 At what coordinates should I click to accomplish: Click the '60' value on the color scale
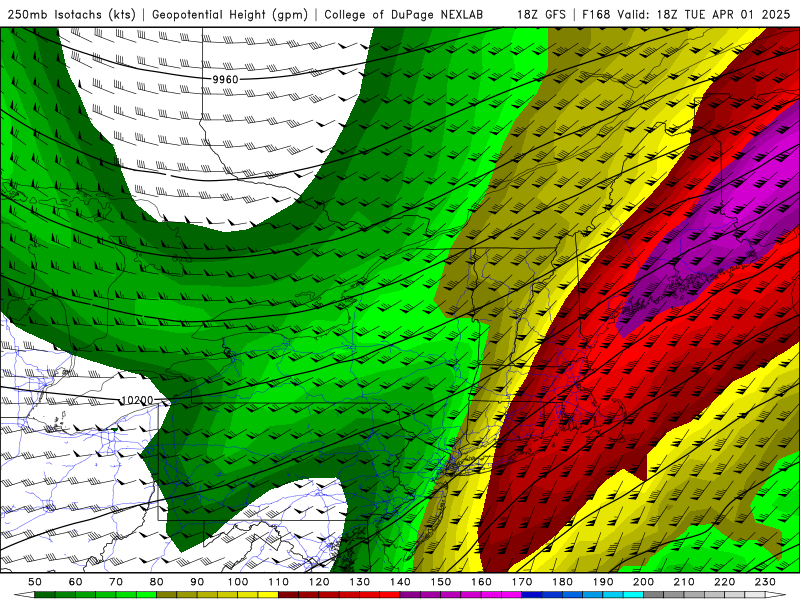click(x=76, y=582)
